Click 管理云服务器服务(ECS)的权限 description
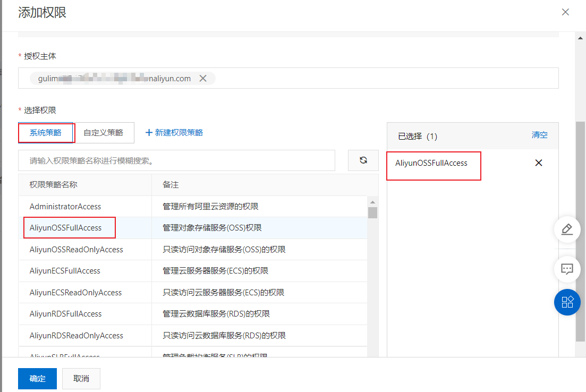 point(215,271)
